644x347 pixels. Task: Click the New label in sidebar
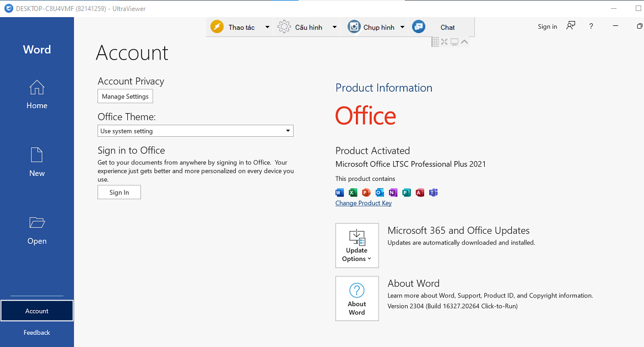37,173
